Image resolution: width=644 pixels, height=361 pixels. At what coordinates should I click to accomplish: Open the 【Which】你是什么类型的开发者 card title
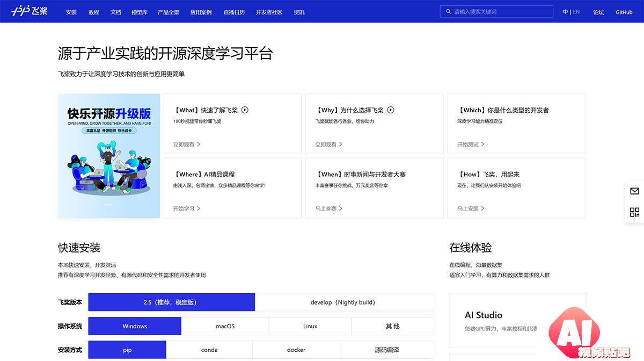[x=503, y=110]
